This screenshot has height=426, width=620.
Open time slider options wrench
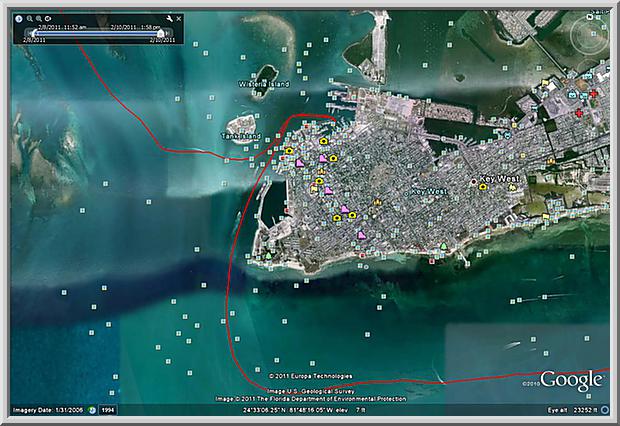click(168, 19)
